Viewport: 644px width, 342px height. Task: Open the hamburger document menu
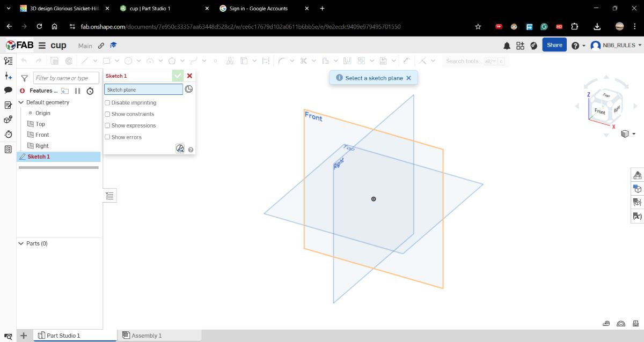42,46
